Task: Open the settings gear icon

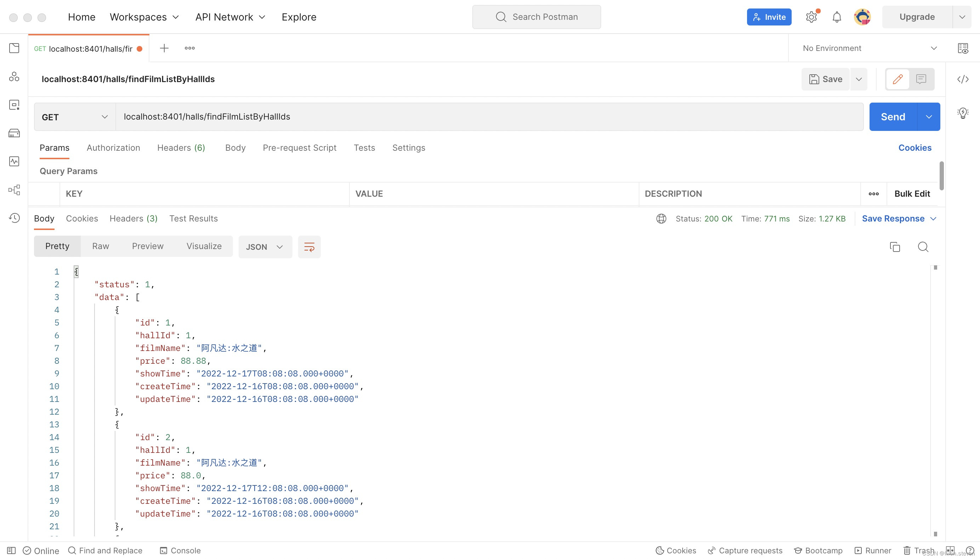Action: [811, 17]
